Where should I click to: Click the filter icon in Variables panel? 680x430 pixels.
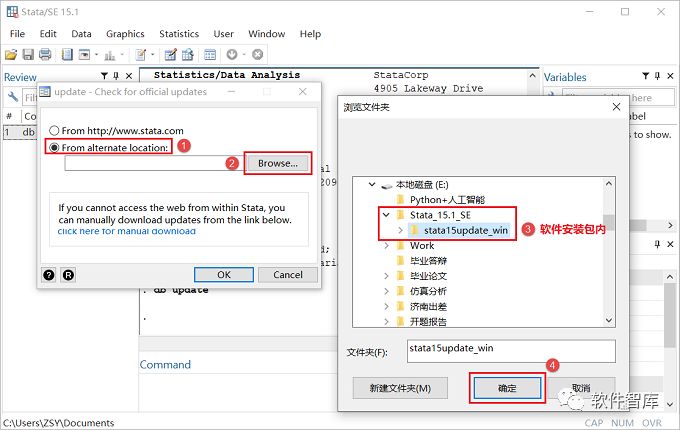(x=646, y=76)
